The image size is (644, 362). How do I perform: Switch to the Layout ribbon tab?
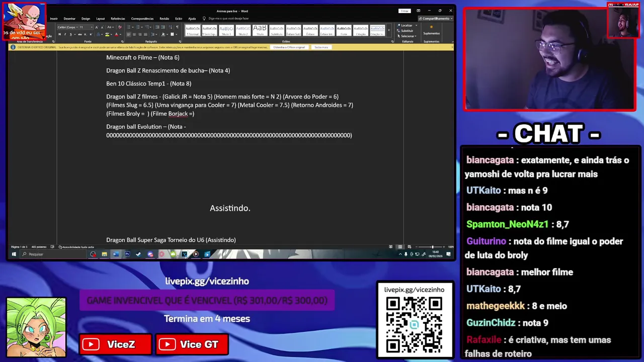coord(101,19)
